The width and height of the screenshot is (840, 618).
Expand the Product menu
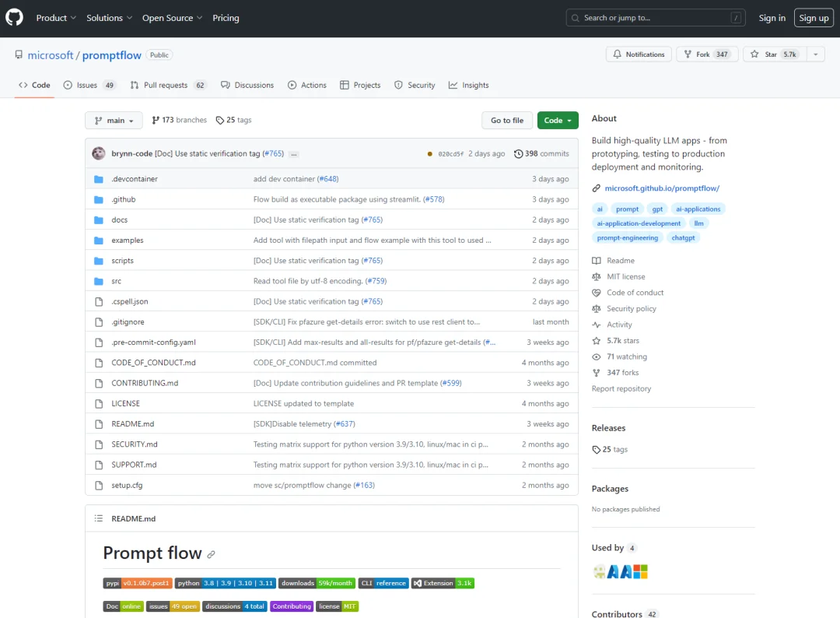(56, 18)
